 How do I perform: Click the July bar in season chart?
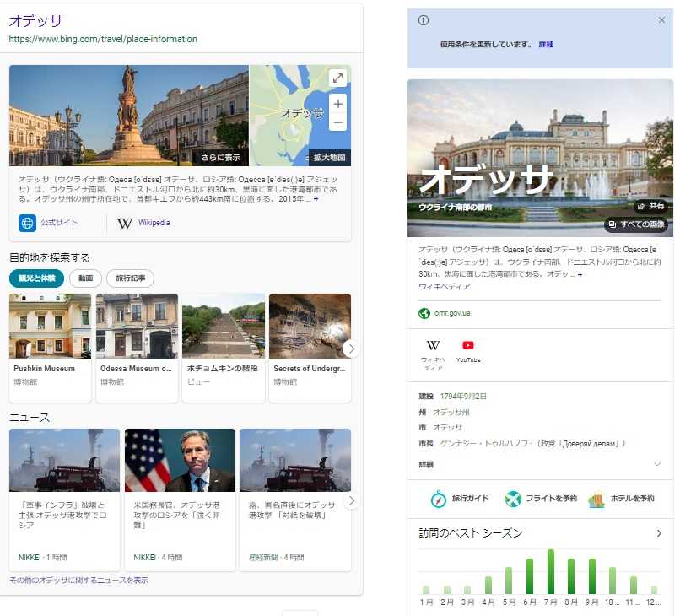click(x=551, y=572)
